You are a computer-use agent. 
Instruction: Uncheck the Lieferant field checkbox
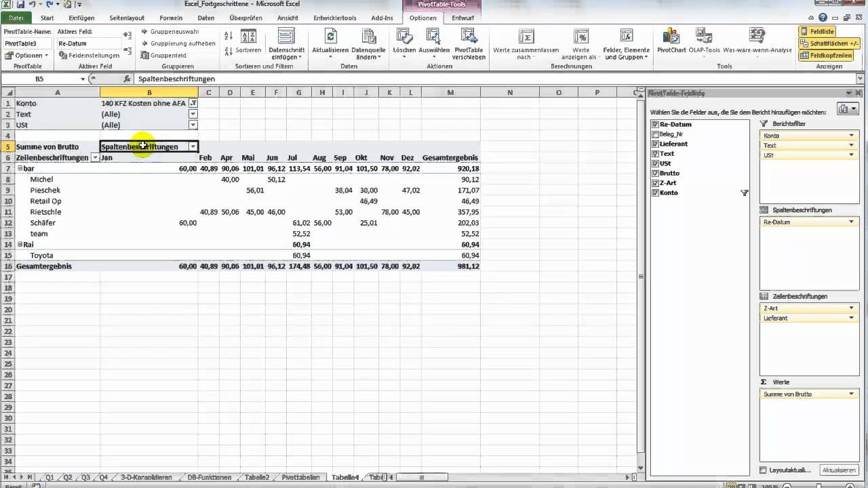click(655, 144)
